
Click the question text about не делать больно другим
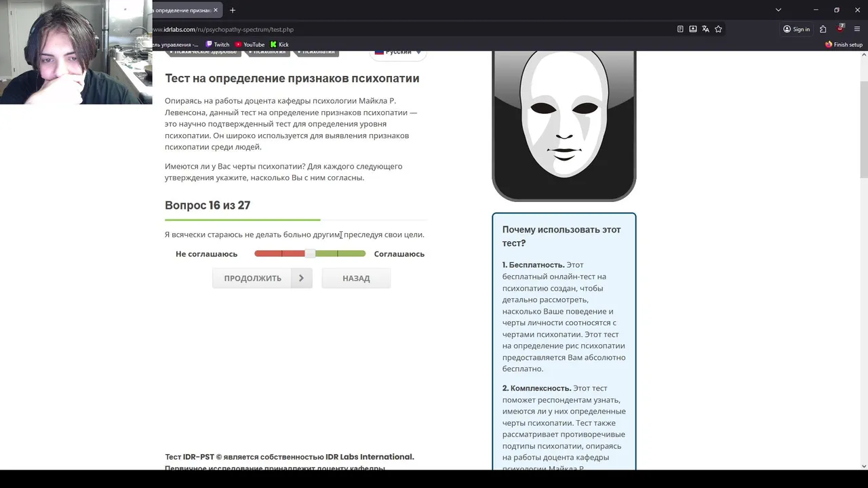click(294, 235)
